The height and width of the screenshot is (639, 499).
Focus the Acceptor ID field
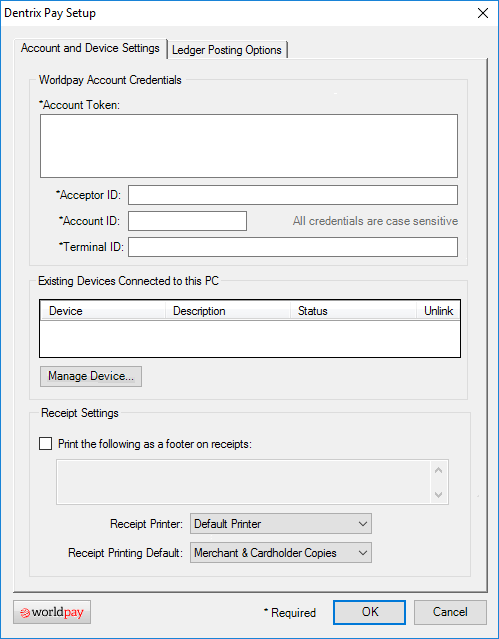click(293, 195)
